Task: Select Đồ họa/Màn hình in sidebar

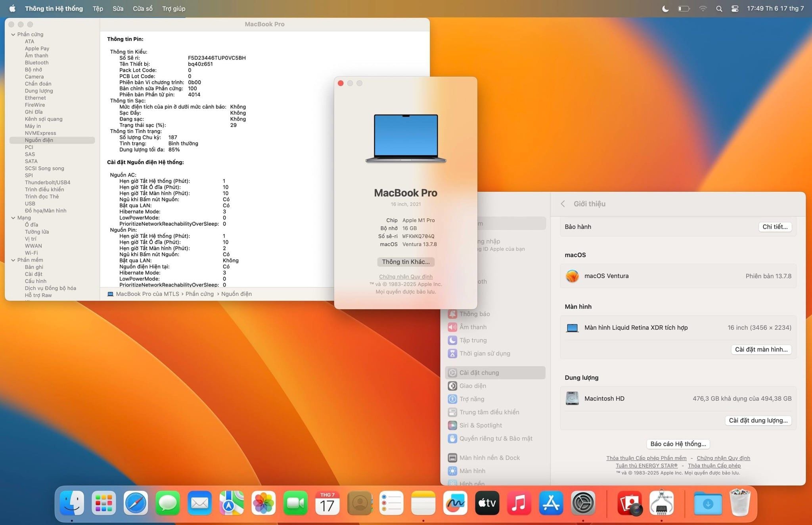Action: pos(46,211)
